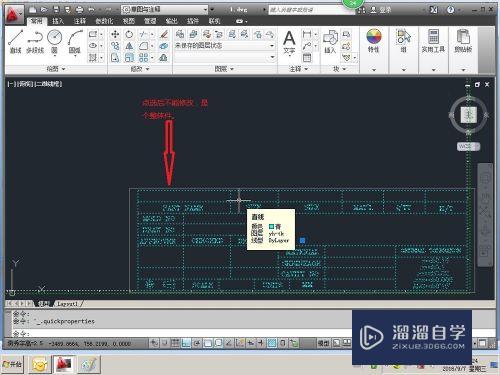Select the Text (文字) tool

289,42
